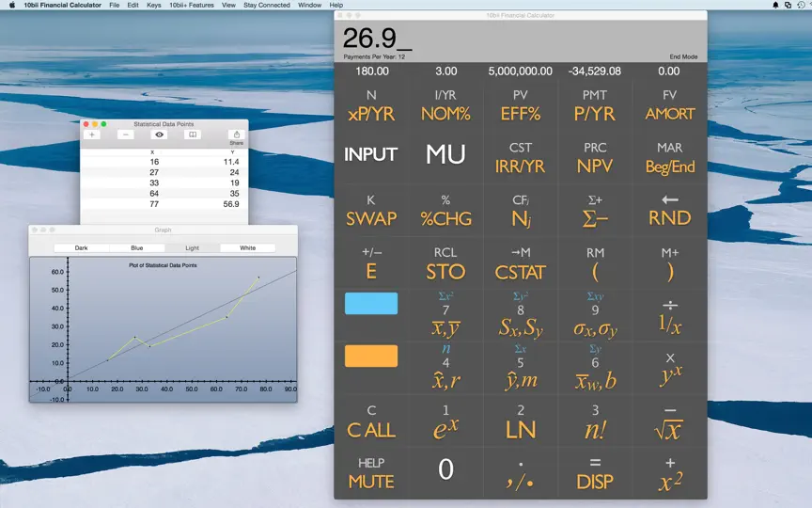
Task: Select the Blue graph theme
Action: 136,247
